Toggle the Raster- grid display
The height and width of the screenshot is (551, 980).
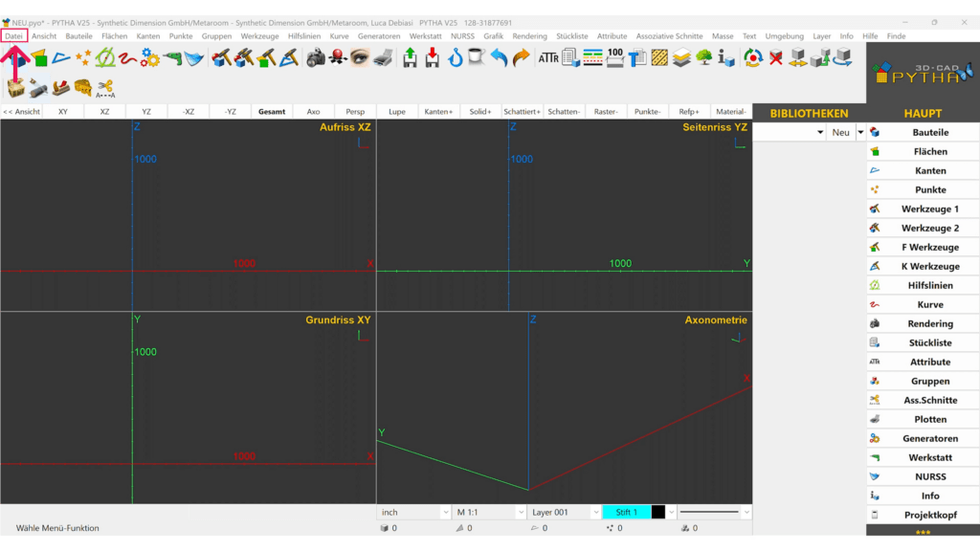coord(606,112)
